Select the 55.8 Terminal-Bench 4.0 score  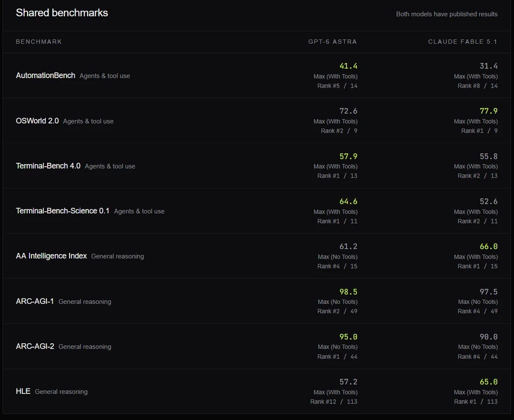point(489,156)
